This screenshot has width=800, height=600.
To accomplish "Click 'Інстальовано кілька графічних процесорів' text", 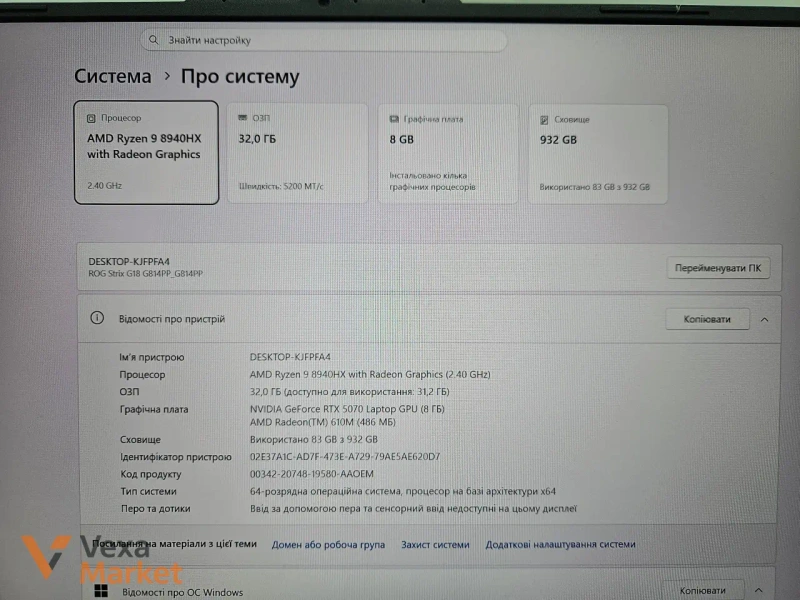I will tap(433, 181).
